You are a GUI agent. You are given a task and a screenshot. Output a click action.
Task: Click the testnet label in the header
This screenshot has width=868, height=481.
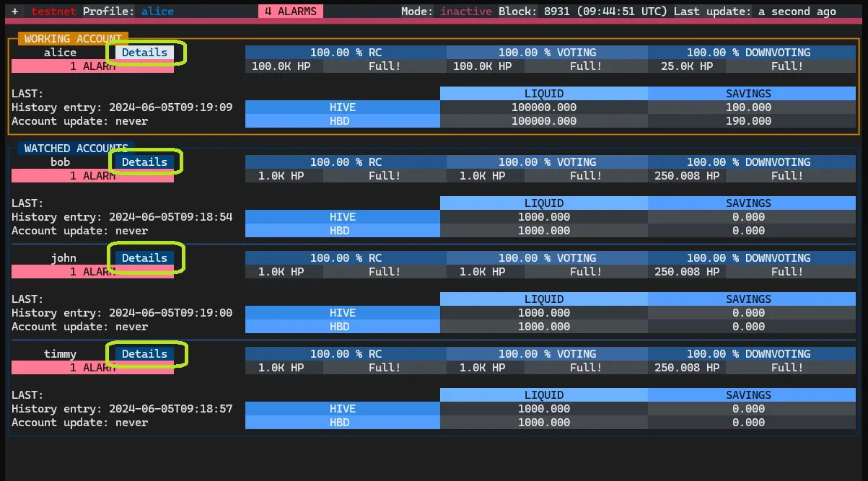coord(54,12)
